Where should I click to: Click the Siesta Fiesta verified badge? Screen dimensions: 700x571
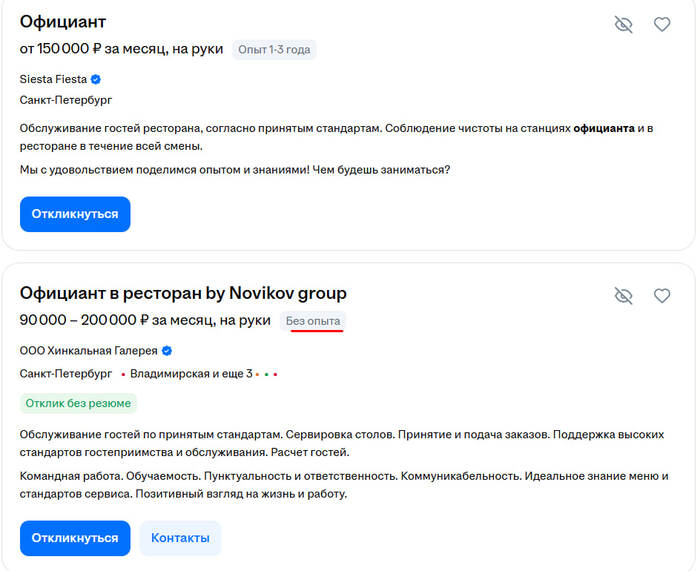[x=96, y=79]
